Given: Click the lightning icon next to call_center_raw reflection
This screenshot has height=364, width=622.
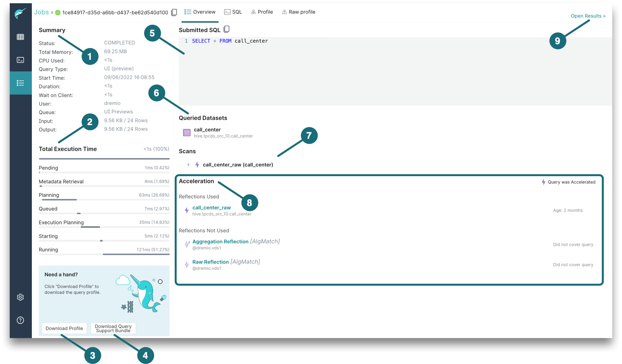Looking at the screenshot, I should (186, 210).
